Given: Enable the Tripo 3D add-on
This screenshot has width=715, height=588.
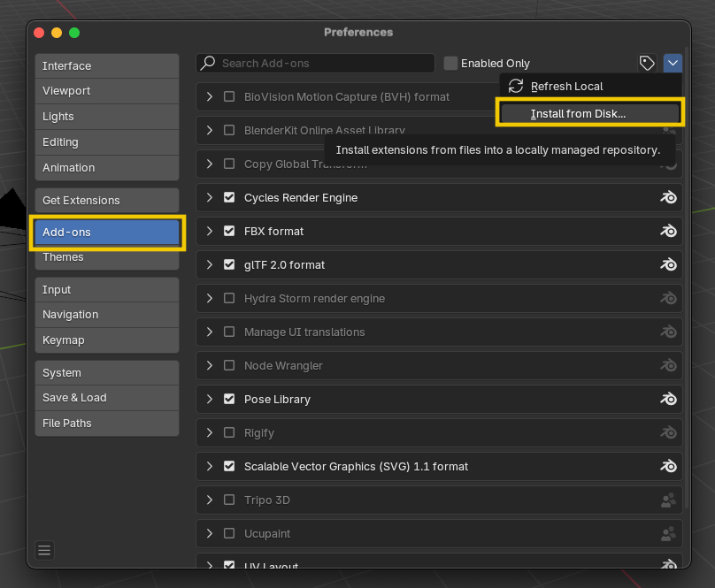Looking at the screenshot, I should 229,500.
